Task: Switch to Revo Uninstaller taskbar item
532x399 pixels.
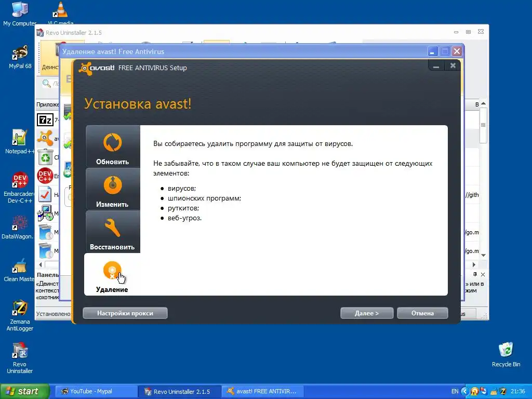Action: pos(180,392)
